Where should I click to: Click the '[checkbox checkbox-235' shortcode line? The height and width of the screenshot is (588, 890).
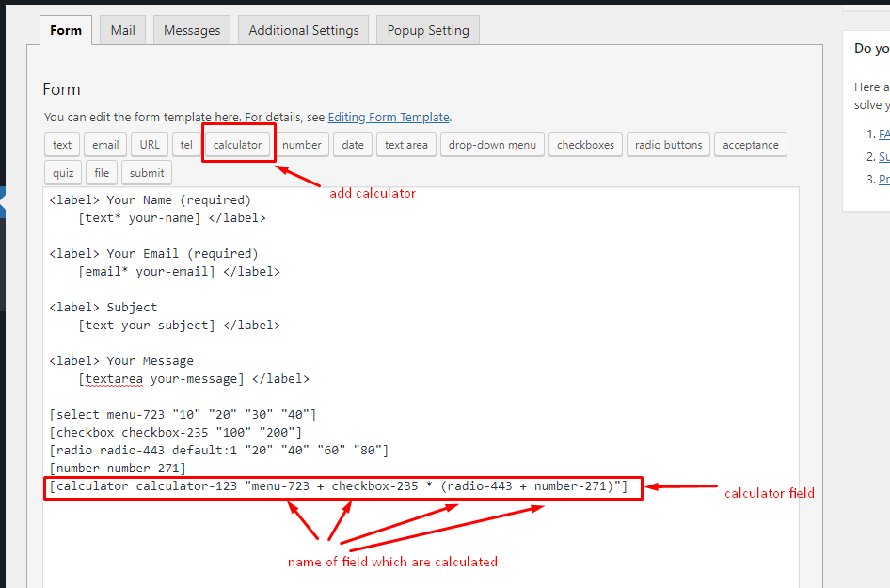[x=175, y=433]
